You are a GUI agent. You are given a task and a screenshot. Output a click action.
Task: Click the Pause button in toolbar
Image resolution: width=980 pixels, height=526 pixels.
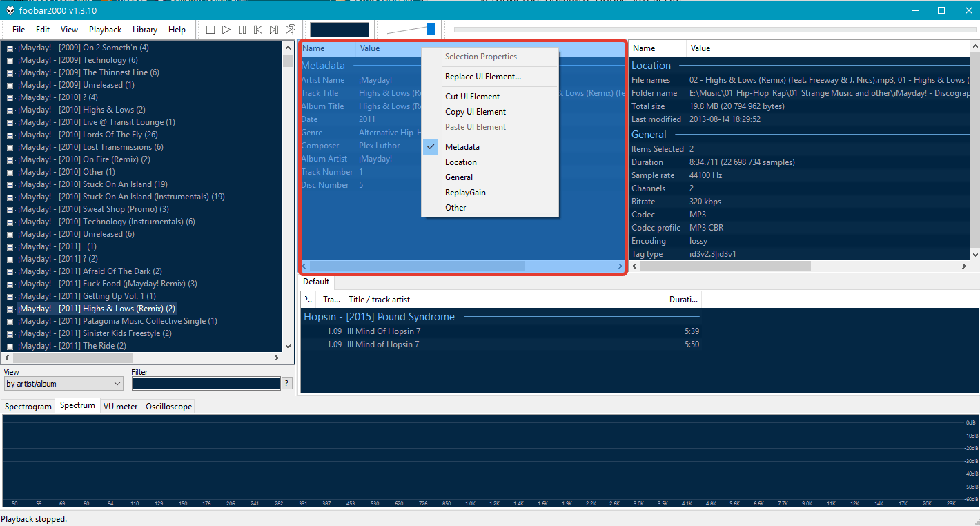pyautogui.click(x=242, y=30)
